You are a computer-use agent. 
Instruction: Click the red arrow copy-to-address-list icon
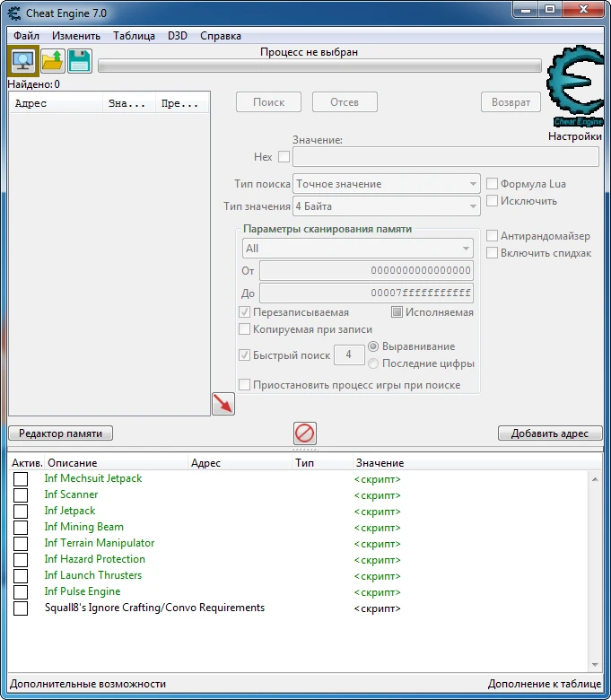[223, 404]
